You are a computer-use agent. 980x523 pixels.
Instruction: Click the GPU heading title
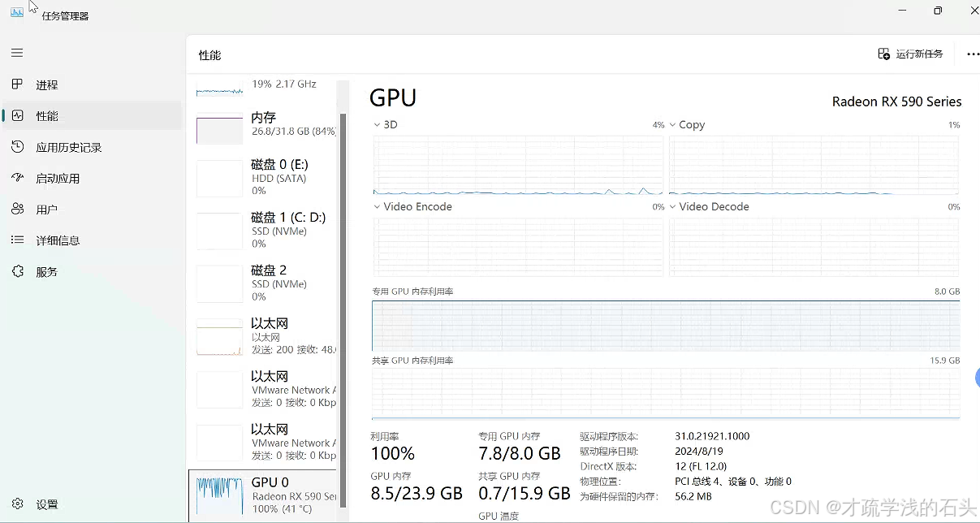coord(393,97)
